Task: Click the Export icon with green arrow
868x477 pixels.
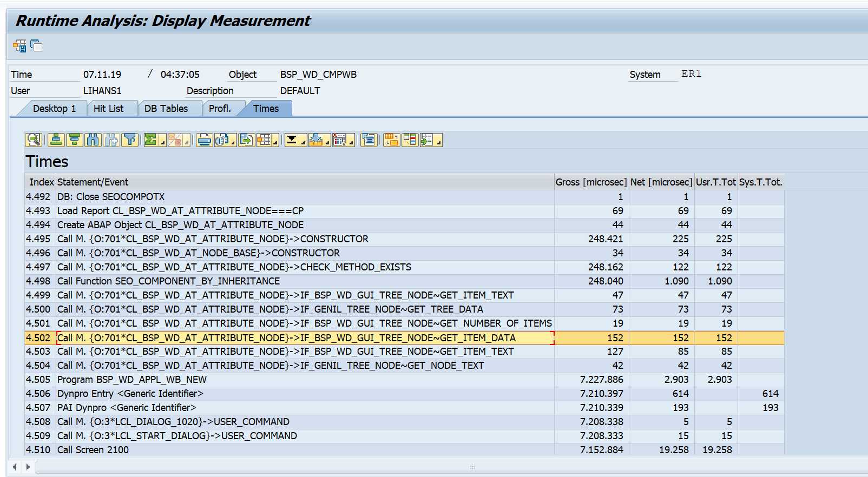Action: pos(246,140)
